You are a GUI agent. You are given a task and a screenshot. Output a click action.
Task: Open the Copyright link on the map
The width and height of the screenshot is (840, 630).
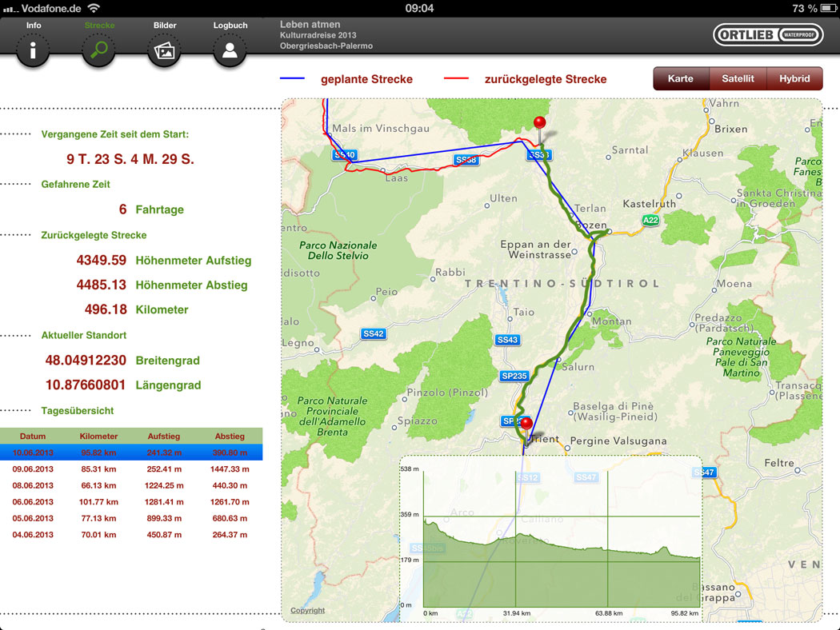[307, 610]
